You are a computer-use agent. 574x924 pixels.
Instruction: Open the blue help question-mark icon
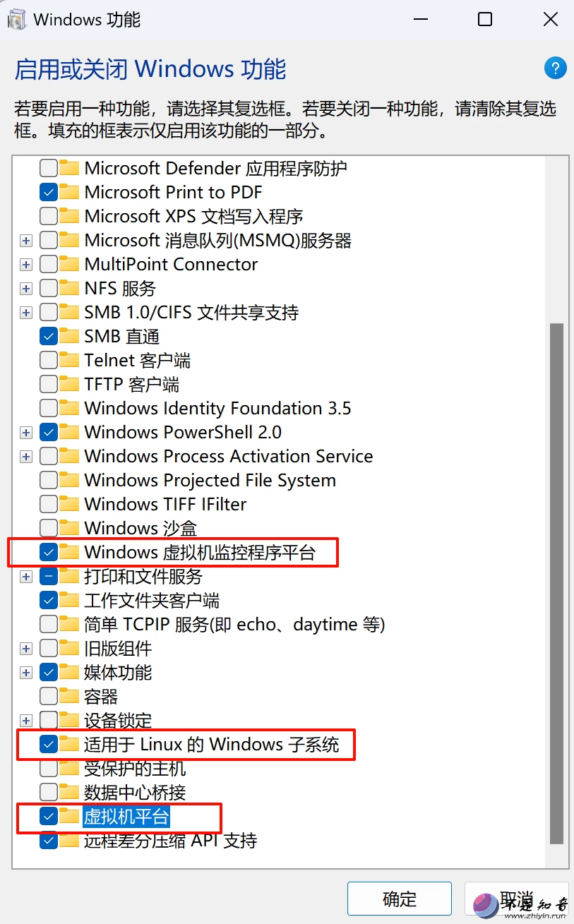coord(556,68)
